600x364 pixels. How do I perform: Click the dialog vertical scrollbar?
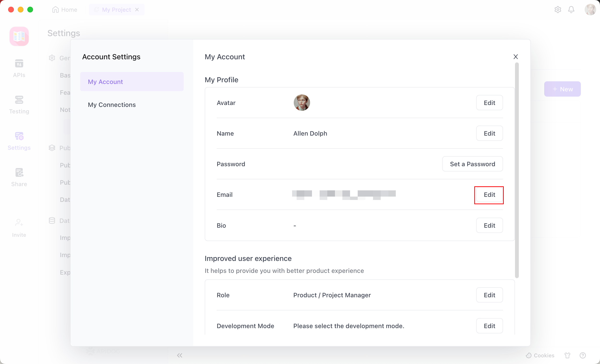coord(517,170)
